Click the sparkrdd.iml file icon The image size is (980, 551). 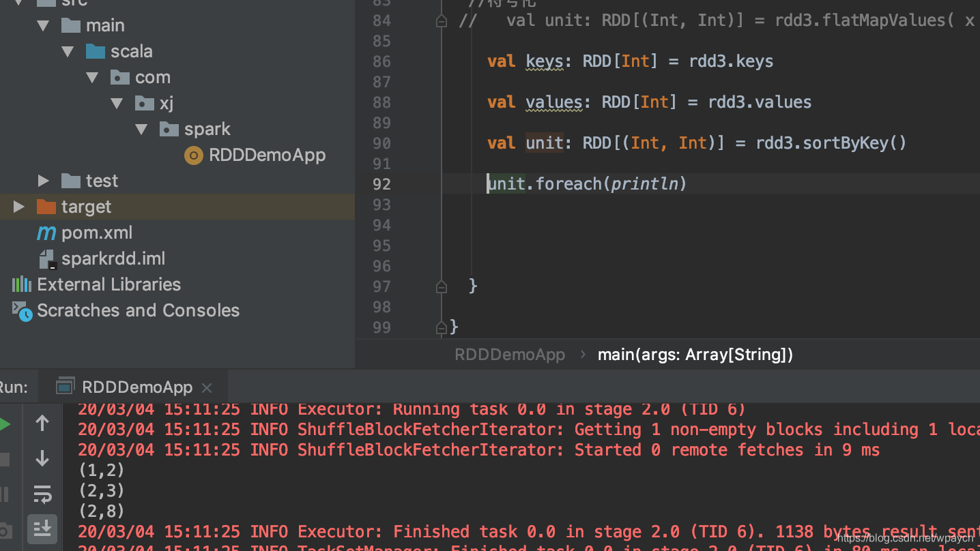coord(46,259)
